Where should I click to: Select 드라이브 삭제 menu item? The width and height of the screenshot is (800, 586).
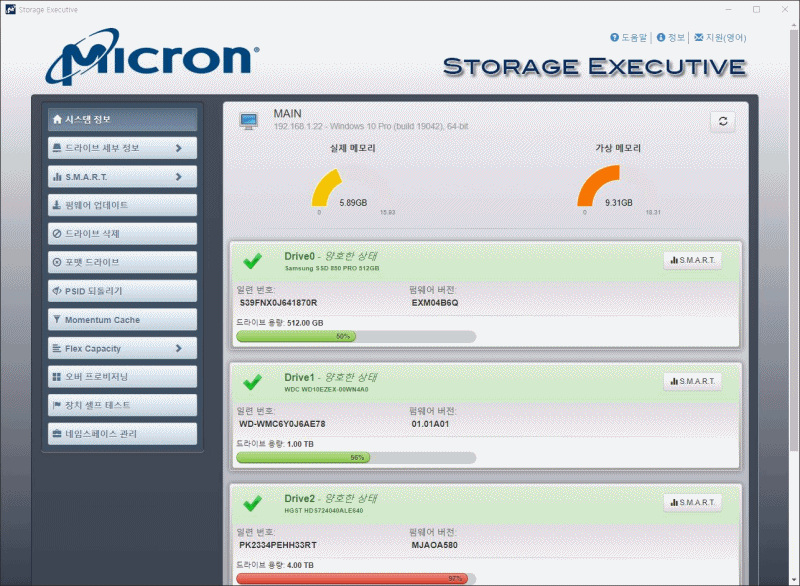122,234
